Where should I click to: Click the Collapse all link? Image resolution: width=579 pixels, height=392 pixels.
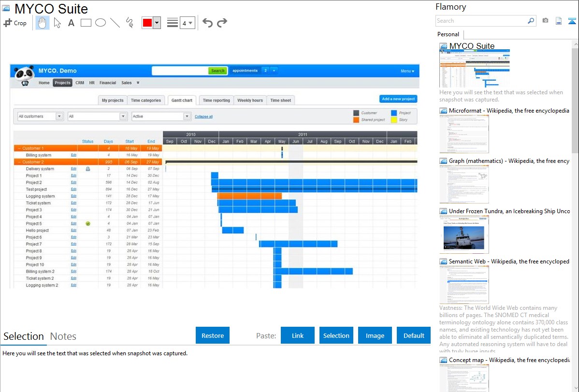(203, 116)
